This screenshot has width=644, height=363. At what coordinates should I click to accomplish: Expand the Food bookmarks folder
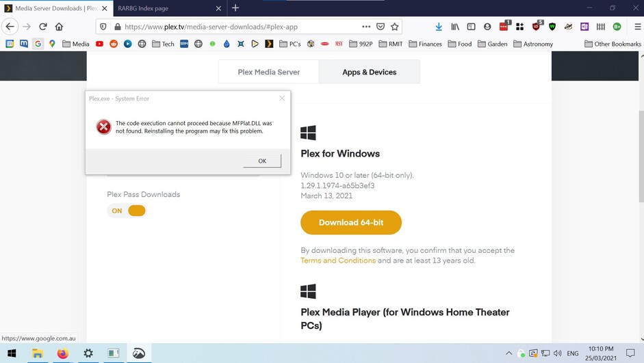(460, 44)
